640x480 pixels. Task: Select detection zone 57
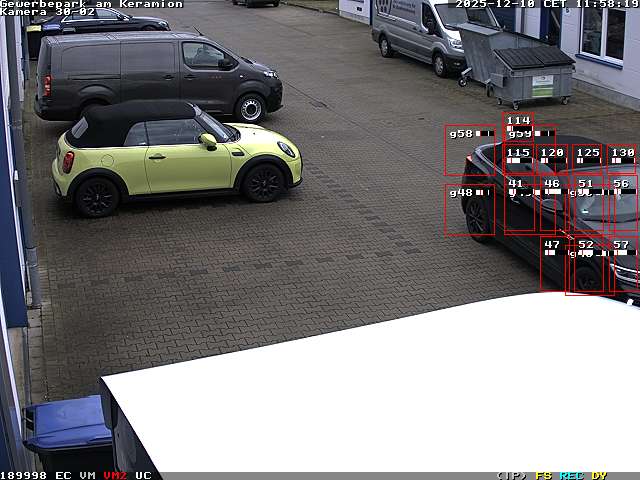623,264
